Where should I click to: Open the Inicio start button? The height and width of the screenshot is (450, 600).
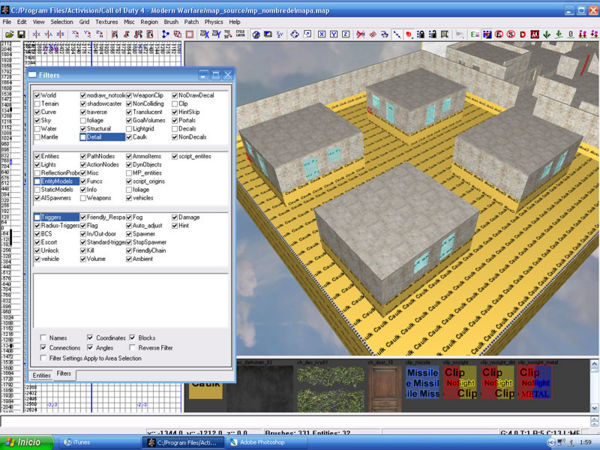click(26, 442)
